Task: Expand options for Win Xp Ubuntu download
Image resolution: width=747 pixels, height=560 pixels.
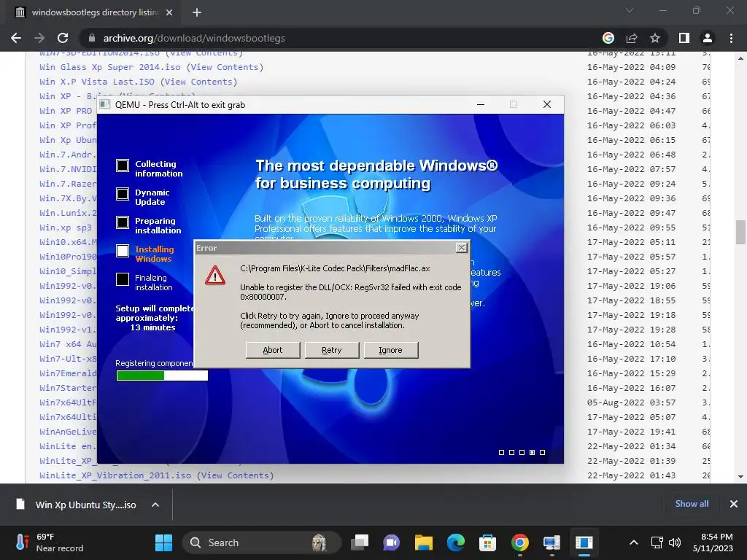Action: coord(155,505)
